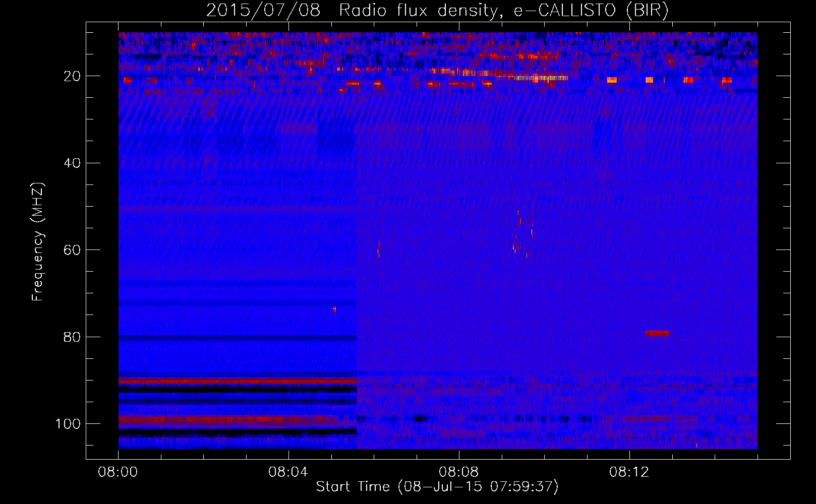The height and width of the screenshot is (504, 816).
Task: Click the '08:12' time tick label
Action: (629, 472)
